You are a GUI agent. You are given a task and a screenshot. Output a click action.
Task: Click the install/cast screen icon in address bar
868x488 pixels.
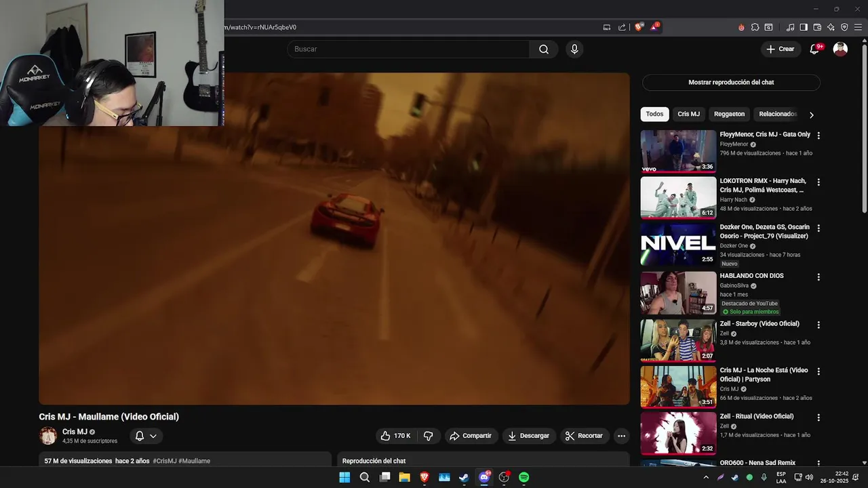tap(606, 27)
